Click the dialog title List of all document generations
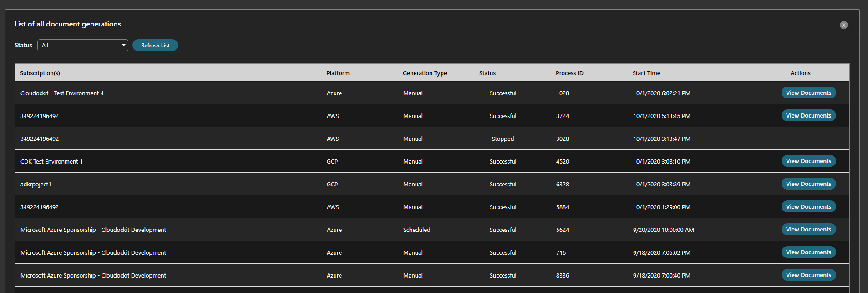Screen dimensions: 868x293 68,24
